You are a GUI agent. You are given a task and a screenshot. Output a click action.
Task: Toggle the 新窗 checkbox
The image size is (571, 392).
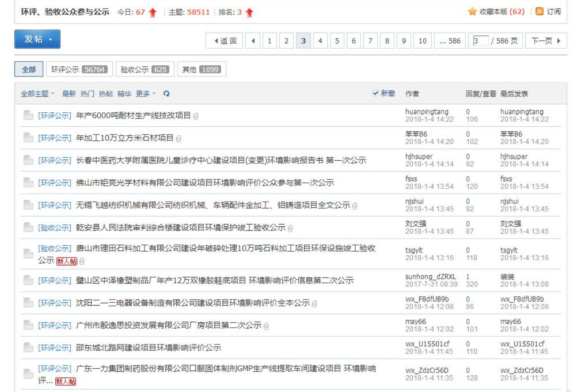375,93
